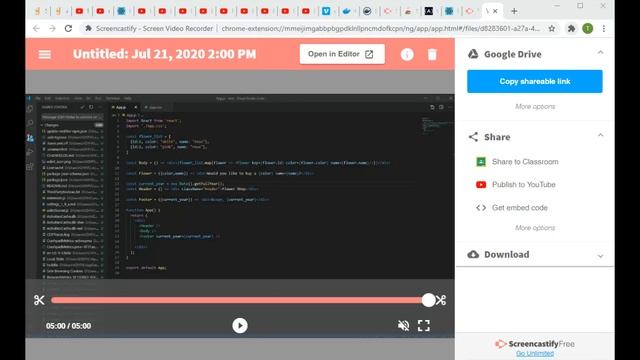Select Share to Classroom
The image size is (640, 360).
pyautogui.click(x=525, y=162)
